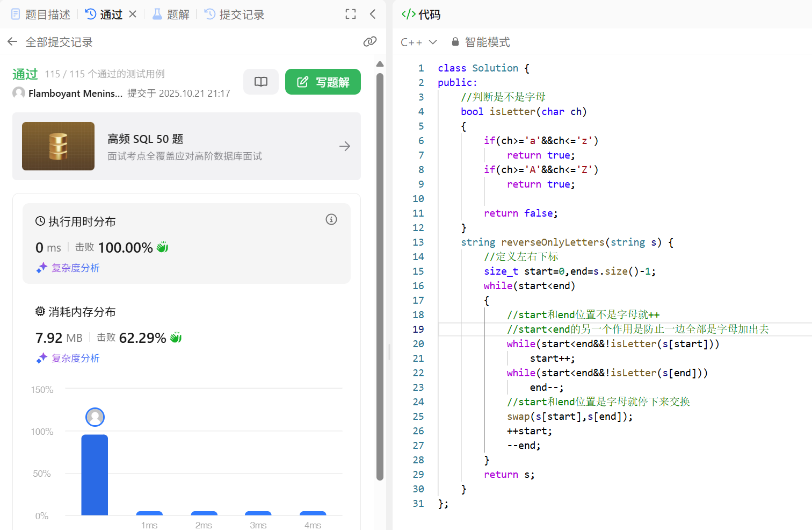This screenshot has height=530, width=812.
Task: Click the 通过 status text
Action: point(25,74)
